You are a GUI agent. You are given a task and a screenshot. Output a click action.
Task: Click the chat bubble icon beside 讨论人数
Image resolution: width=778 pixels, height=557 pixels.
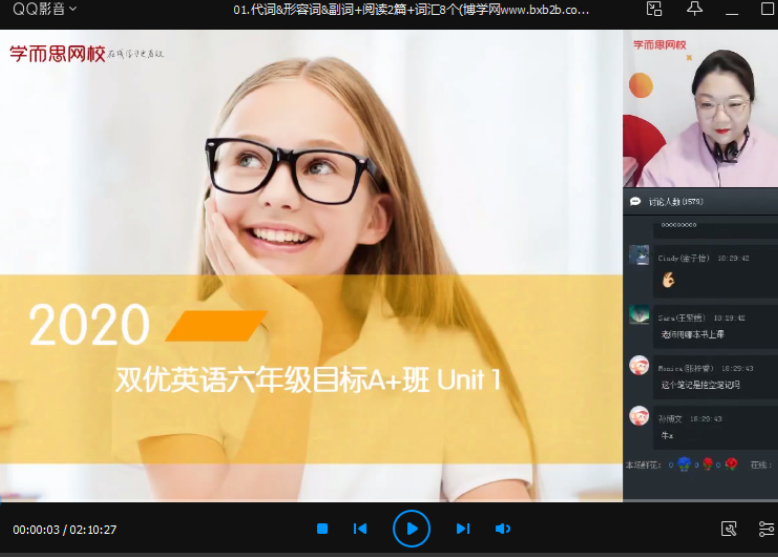634,201
